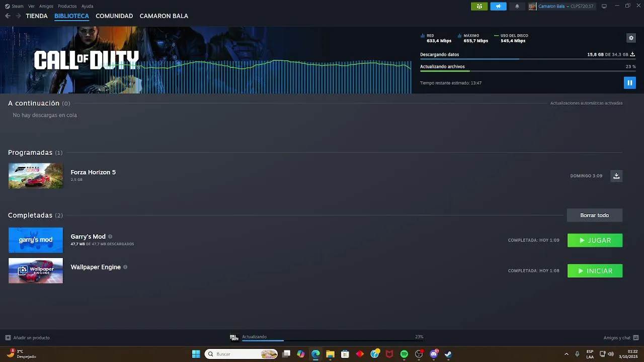Click the green friends group icon

479,7
